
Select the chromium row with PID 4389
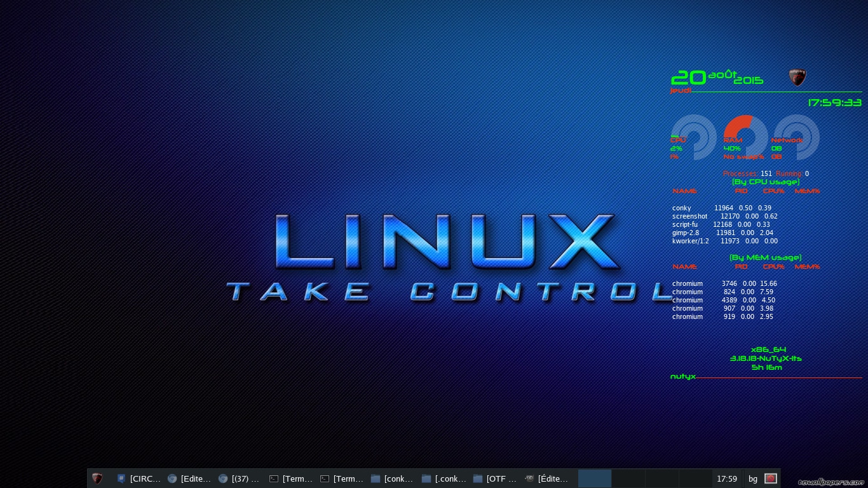tap(724, 300)
